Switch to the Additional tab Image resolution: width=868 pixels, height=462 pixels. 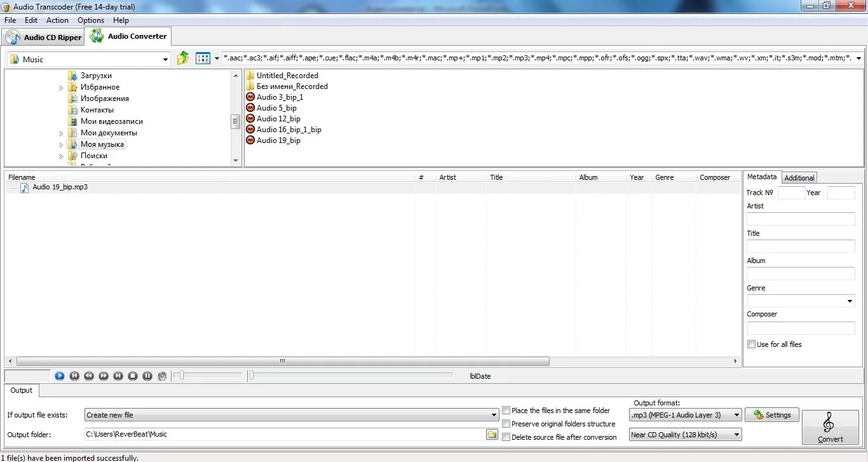tap(799, 178)
